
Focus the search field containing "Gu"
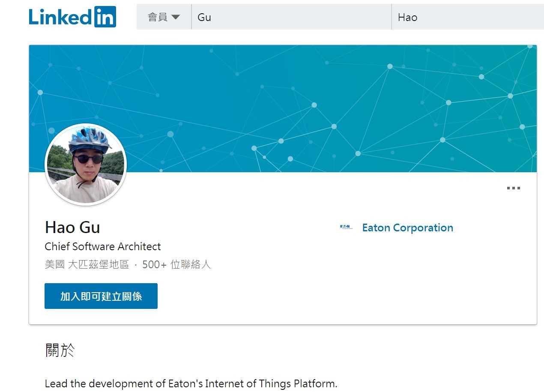(291, 17)
